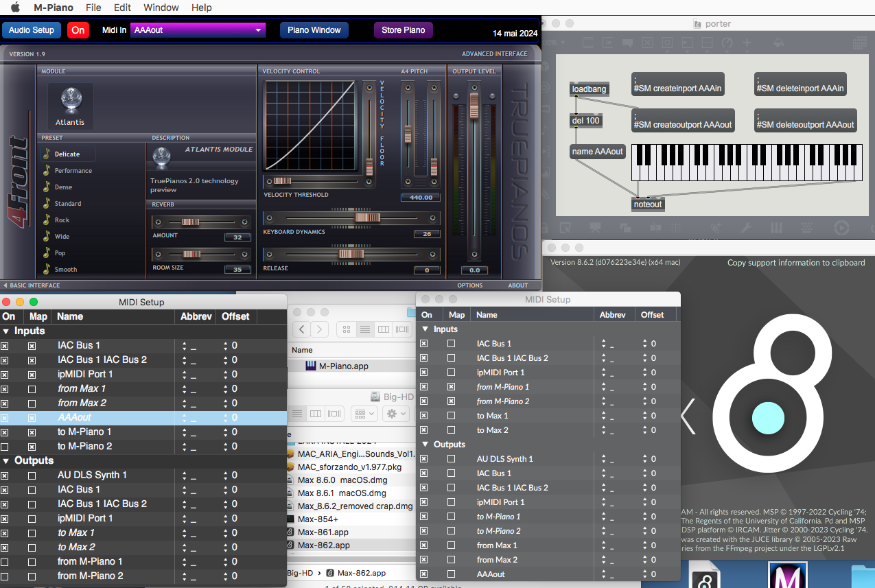875x588 pixels.
Task: Click the createoutport AAAout message box
Action: tap(683, 120)
